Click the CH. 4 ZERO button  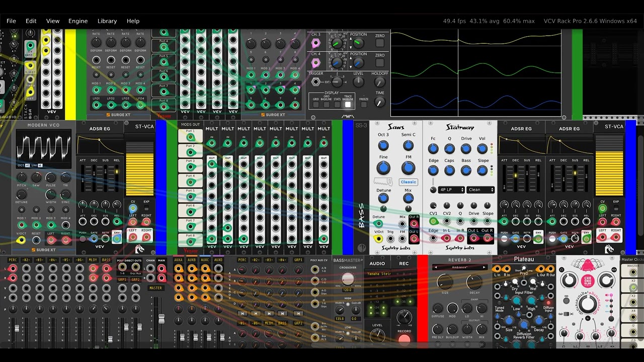pyautogui.click(x=380, y=63)
